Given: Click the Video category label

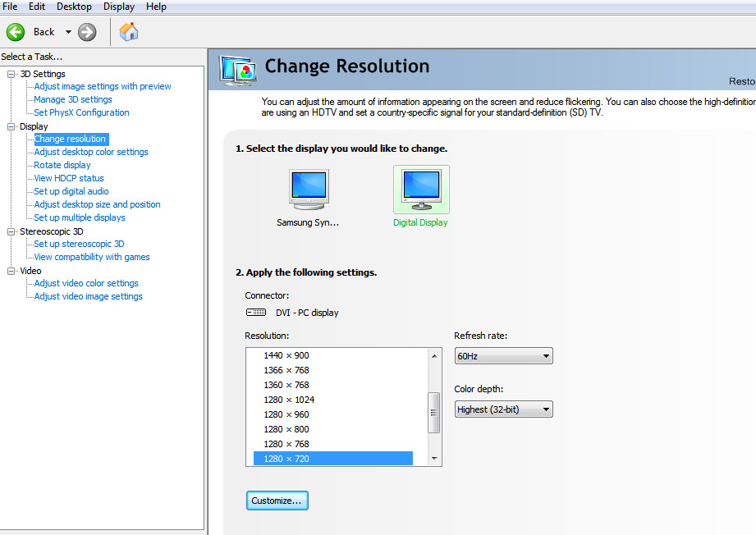Looking at the screenshot, I should (x=30, y=272).
